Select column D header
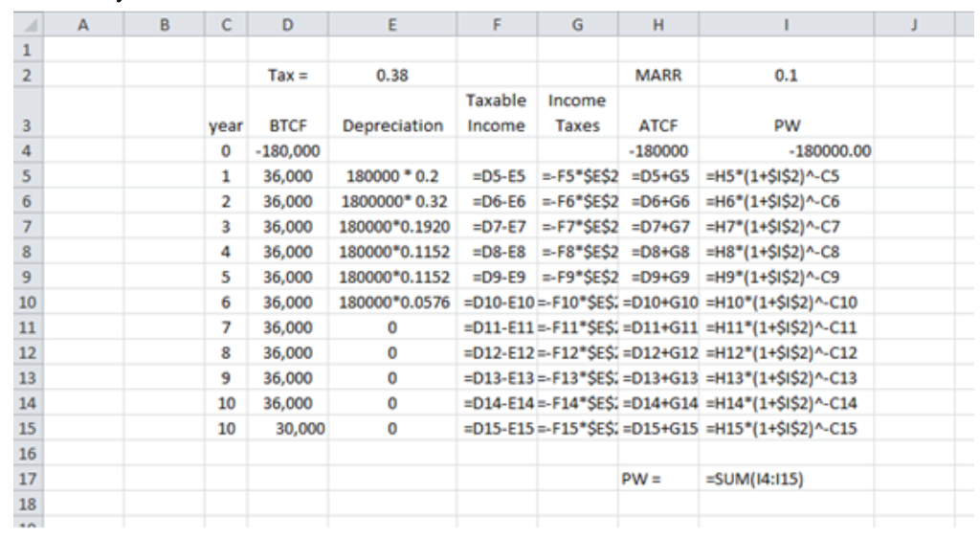 point(287,25)
